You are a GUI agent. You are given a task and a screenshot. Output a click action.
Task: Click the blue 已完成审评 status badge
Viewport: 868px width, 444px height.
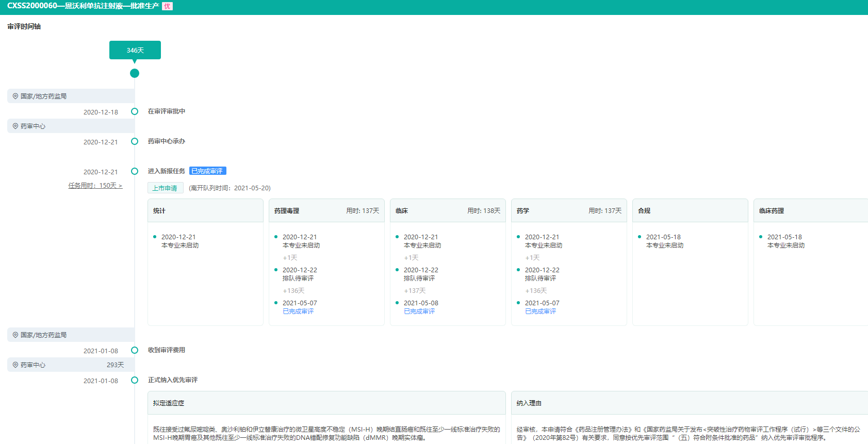pyautogui.click(x=207, y=171)
